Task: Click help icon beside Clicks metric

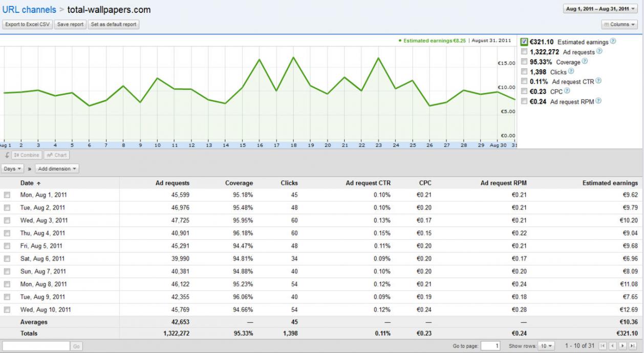Action: [571, 72]
